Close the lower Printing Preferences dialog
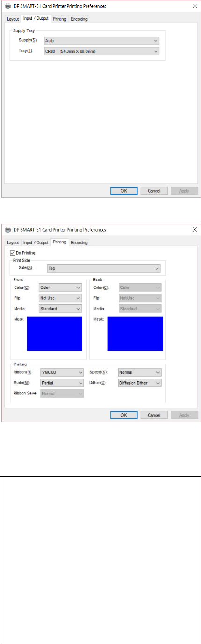 (194, 230)
